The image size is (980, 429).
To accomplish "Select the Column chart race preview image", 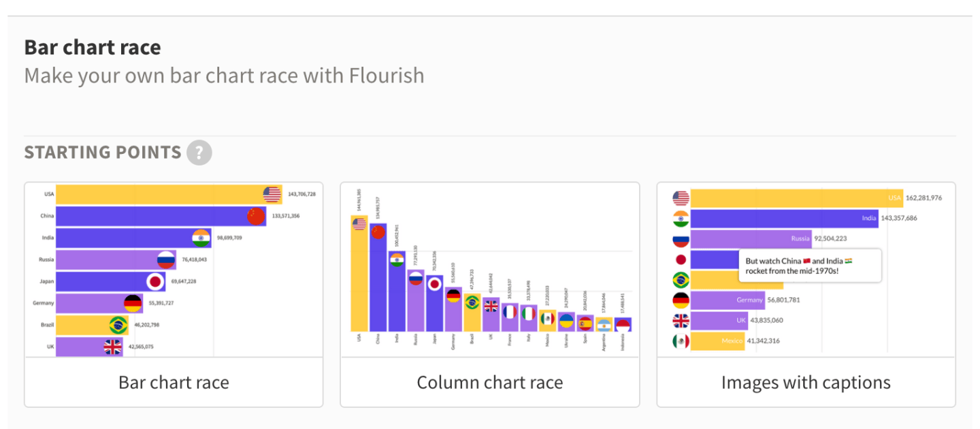I will tap(490, 270).
